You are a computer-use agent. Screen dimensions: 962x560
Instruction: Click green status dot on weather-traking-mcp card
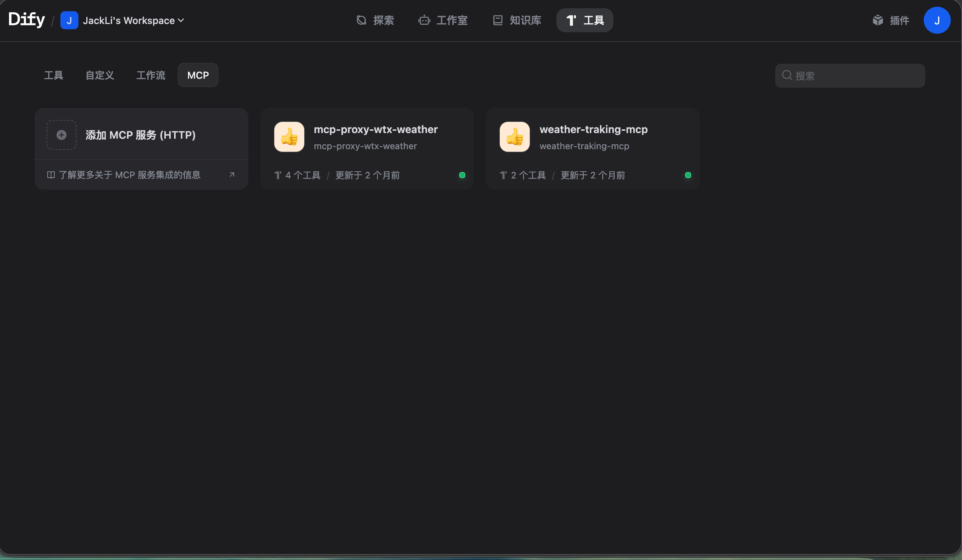687,175
